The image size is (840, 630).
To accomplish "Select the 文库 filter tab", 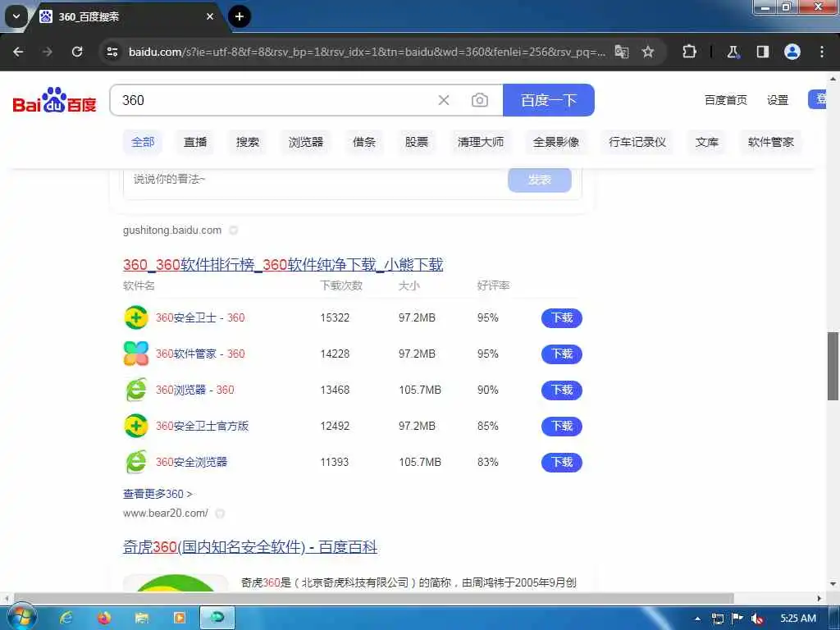I will [706, 142].
